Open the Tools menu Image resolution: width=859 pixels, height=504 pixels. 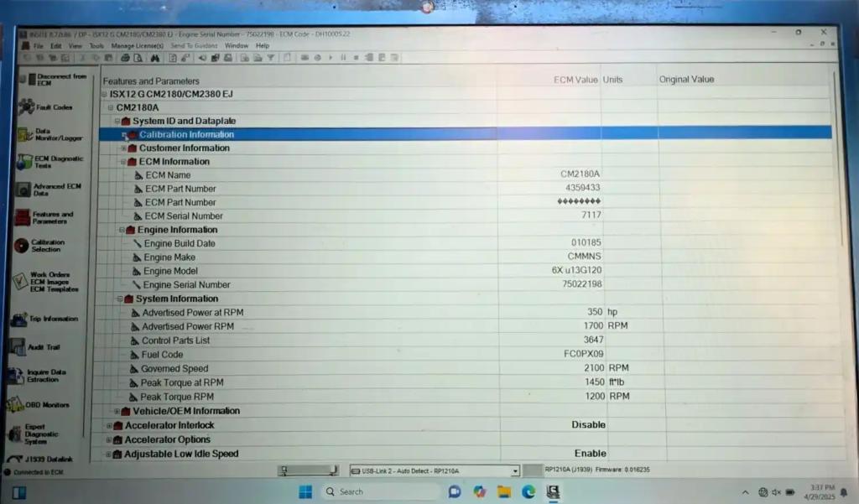(96, 45)
